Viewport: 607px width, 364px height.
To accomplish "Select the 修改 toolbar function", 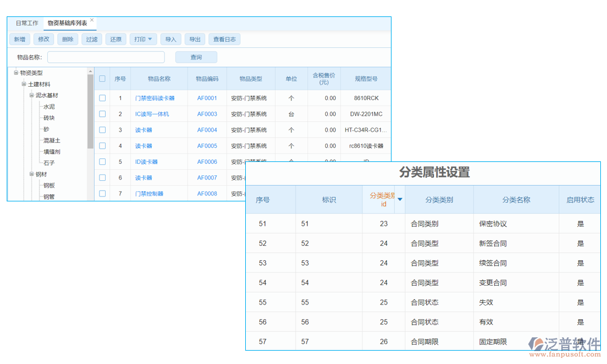I will [44, 38].
